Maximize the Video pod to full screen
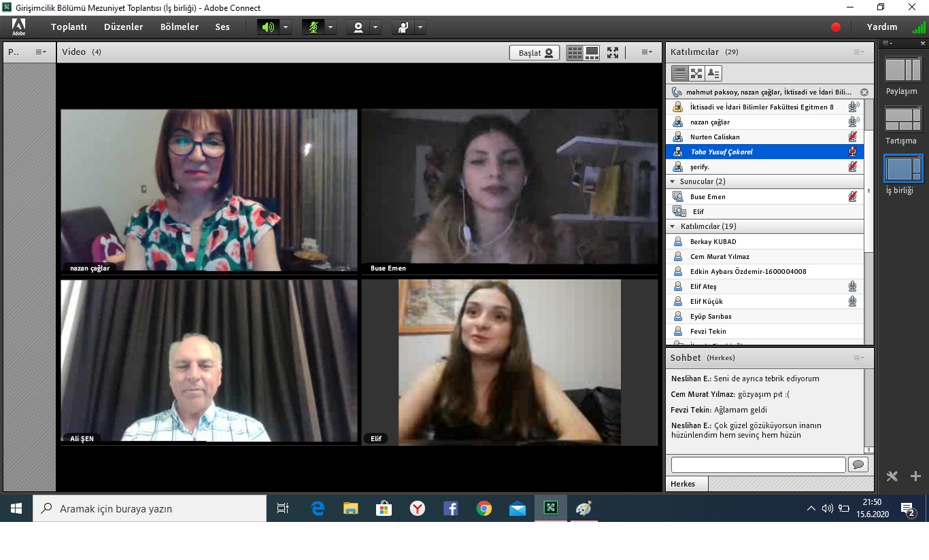The height and width of the screenshot is (560, 929). pyautogui.click(x=613, y=53)
